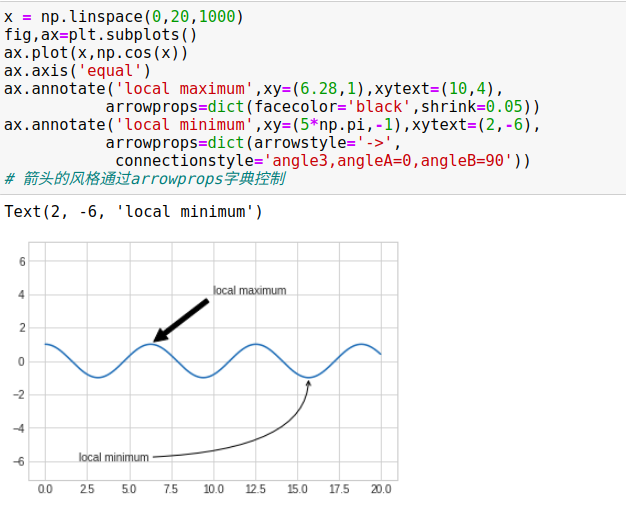Image resolution: width=626 pixels, height=512 pixels.
Task: Click the x-axis tick label 7.5
Action: coord(171,489)
